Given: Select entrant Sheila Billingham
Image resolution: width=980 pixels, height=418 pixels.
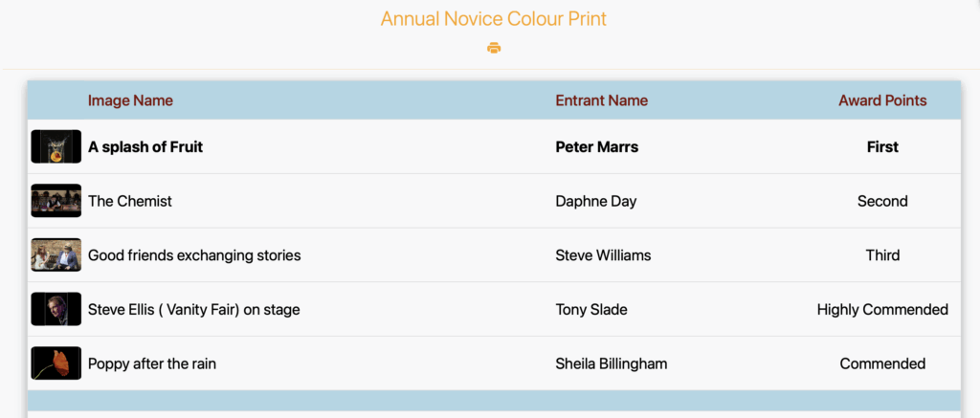Looking at the screenshot, I should tap(612, 363).
